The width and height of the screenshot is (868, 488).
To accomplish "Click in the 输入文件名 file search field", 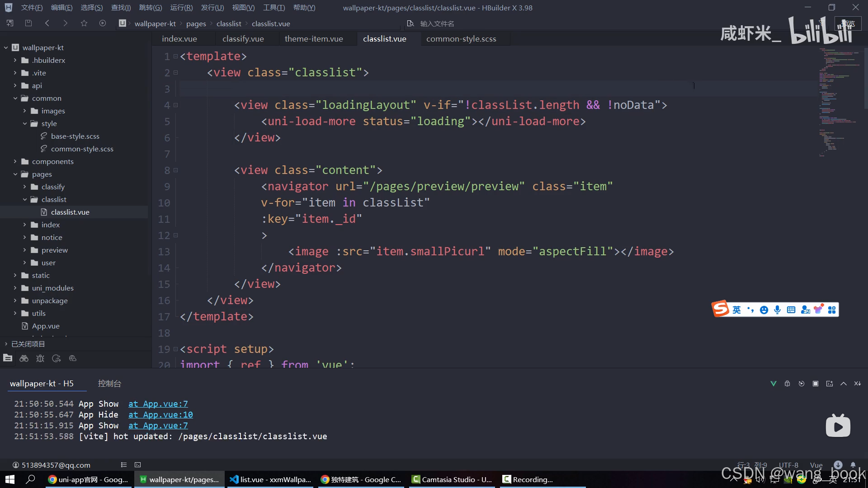I will (x=437, y=23).
